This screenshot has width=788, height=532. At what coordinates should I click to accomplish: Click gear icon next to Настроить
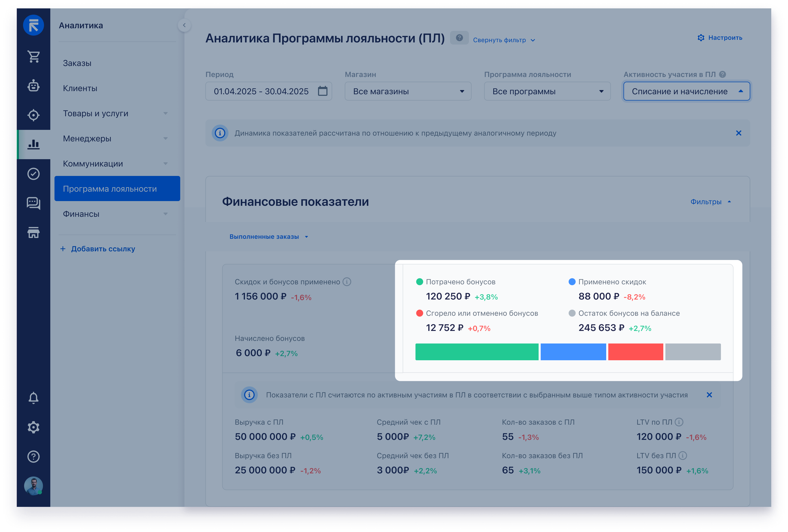[701, 38]
